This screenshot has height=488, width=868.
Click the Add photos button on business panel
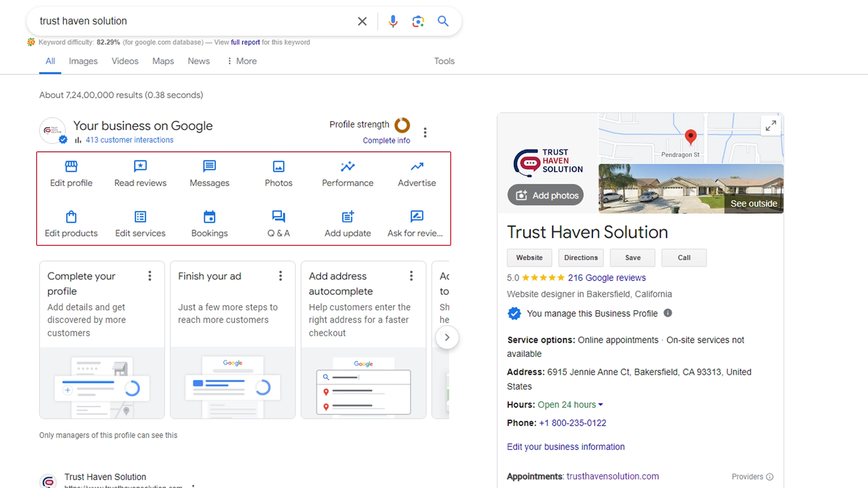547,195
